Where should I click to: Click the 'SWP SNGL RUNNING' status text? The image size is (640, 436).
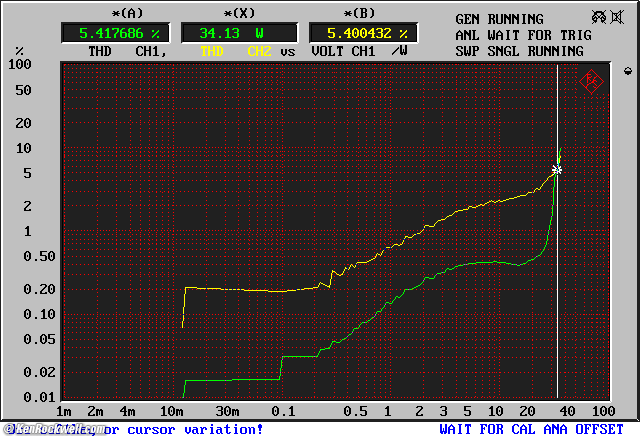520,51
